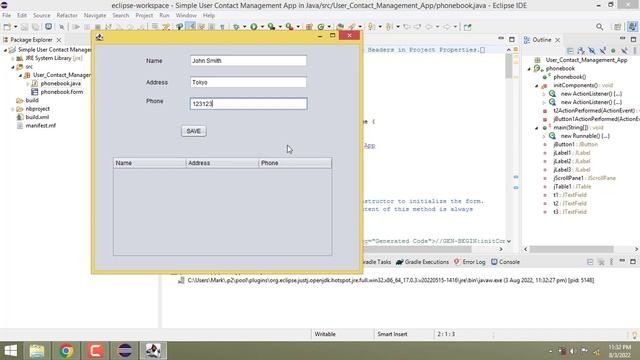Viewport: 640px width, 360px height.
Task: Open the Source menu
Action: pyautogui.click(x=42, y=15)
